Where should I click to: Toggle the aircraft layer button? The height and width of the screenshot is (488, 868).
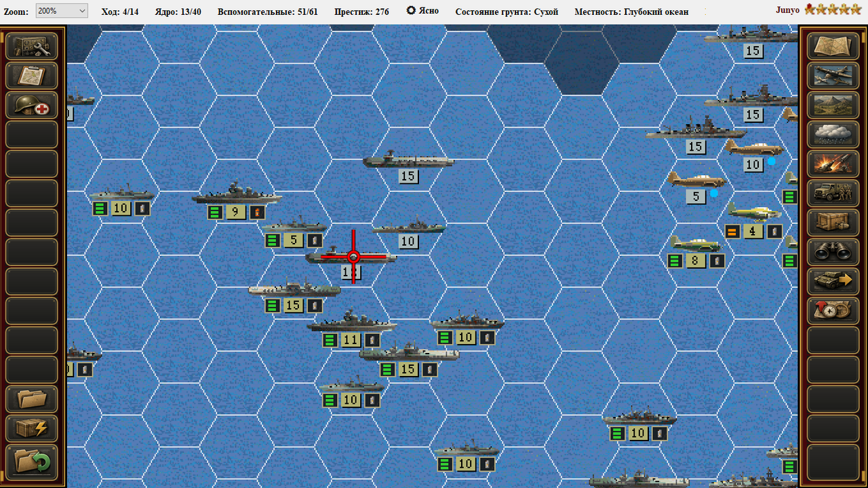(x=832, y=76)
